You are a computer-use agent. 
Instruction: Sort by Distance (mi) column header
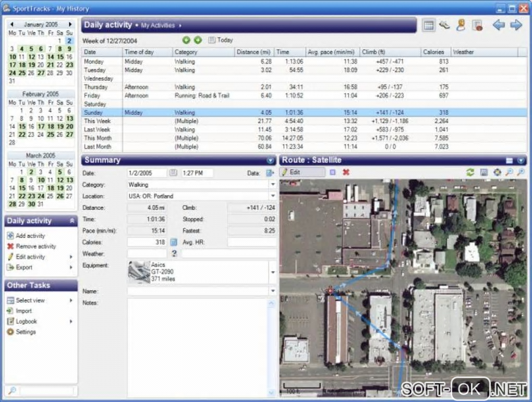[x=254, y=52]
